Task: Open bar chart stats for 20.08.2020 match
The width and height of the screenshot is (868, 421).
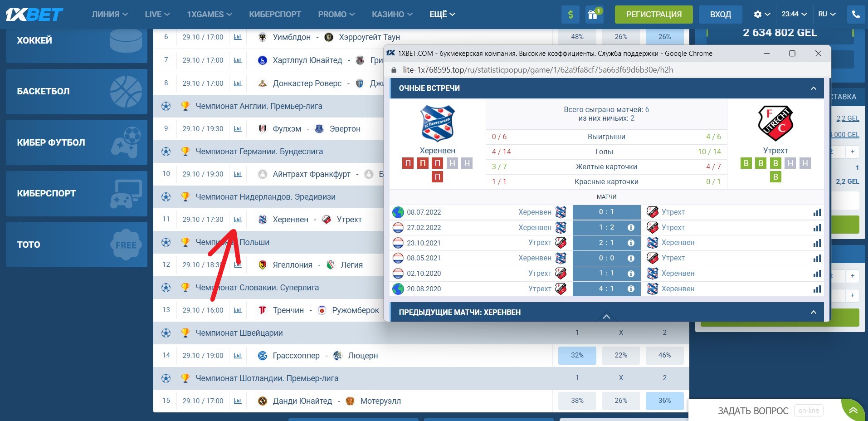Action: click(817, 289)
